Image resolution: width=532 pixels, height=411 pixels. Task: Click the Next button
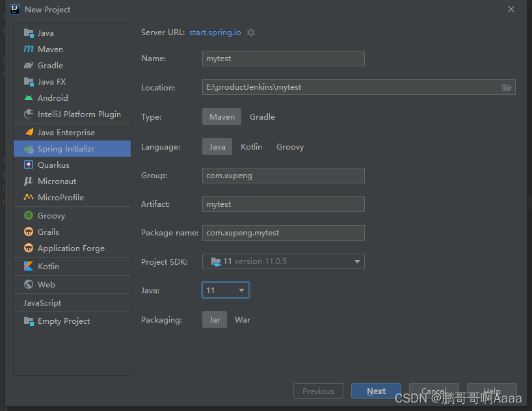tap(377, 391)
